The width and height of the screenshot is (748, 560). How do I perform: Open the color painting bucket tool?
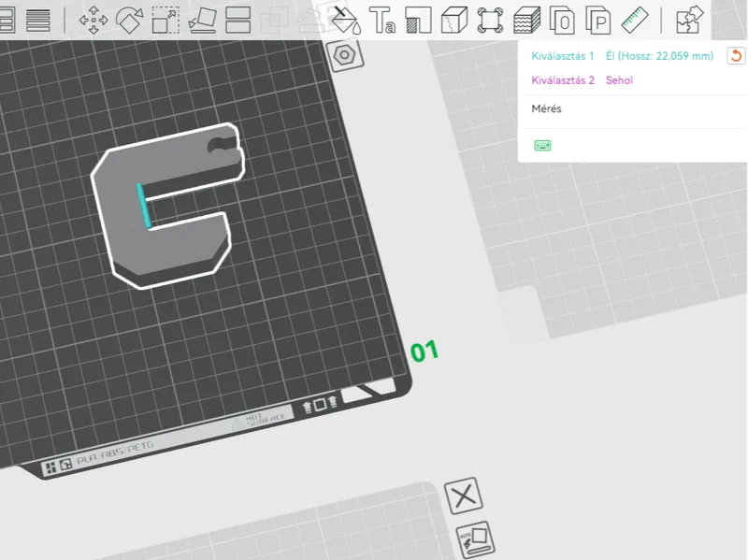tap(346, 20)
